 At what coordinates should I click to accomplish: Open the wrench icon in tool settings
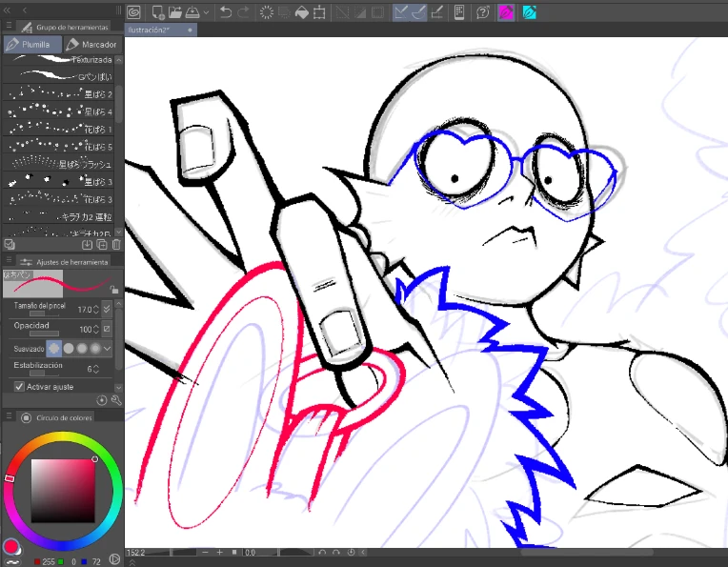pos(116,400)
